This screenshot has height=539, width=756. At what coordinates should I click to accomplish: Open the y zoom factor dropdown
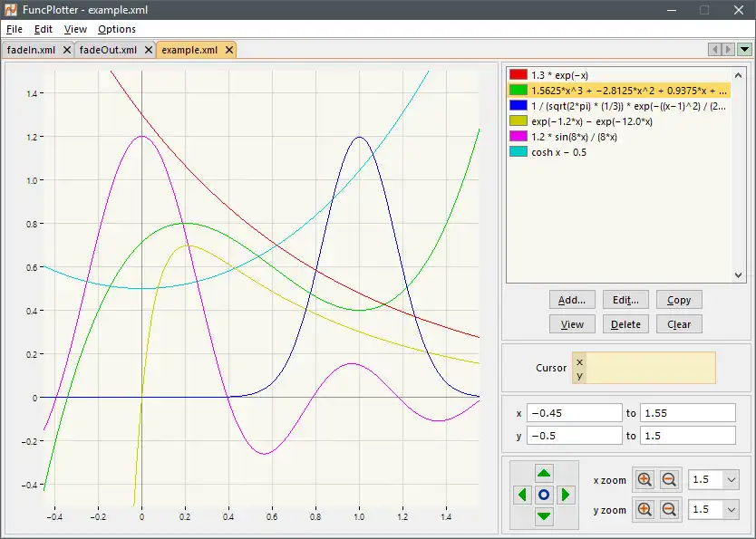[732, 510]
